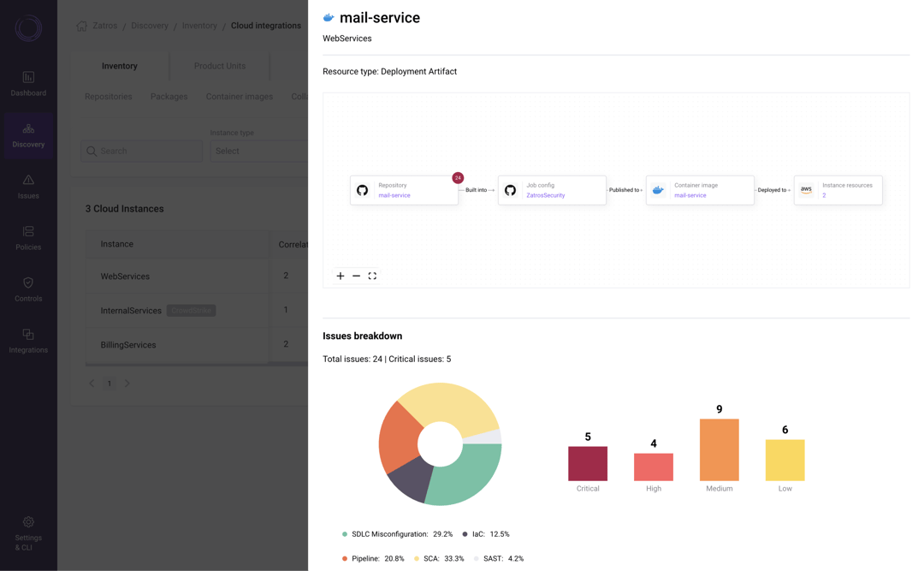This screenshot has height=571, width=924.
Task: Click inside the Search input field
Action: 141,150
